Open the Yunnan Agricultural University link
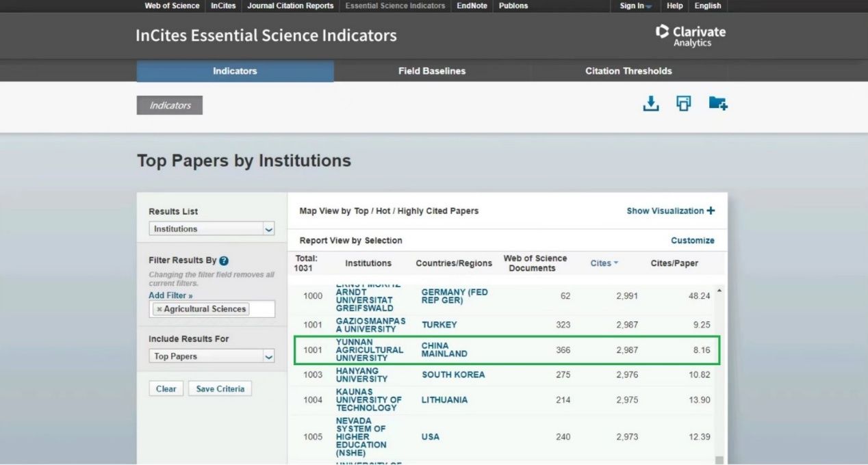This screenshot has height=465, width=868. point(369,350)
